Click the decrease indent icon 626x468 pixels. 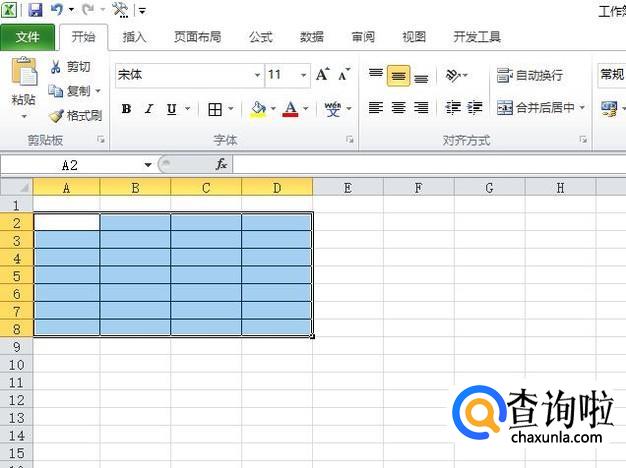452,108
